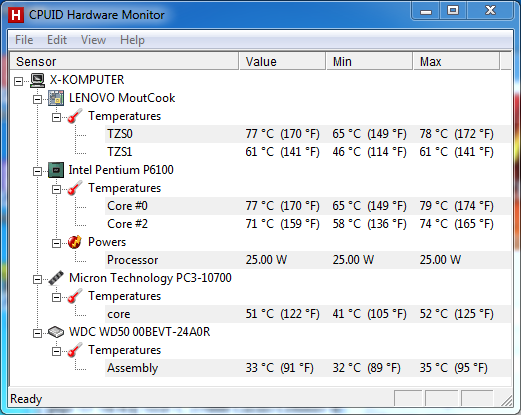Click the Micron Technology memory stick icon
This screenshot has width=521, height=415.
pos(56,278)
